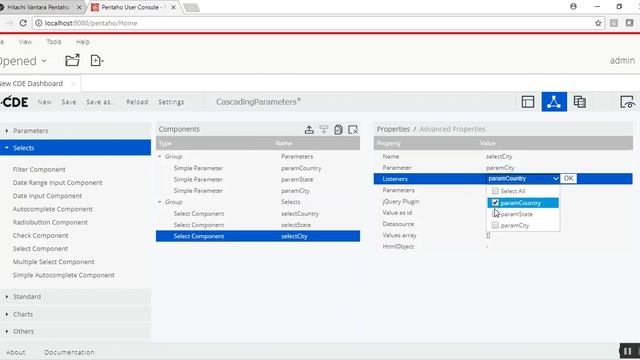Expand the Charts sidebar section
The image size is (640, 360).
[x=76, y=314]
